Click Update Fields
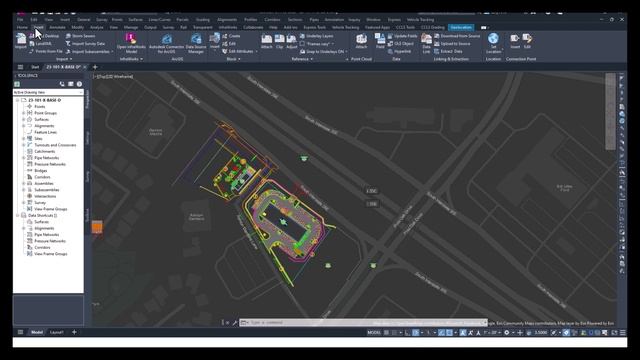640x360 pixels. 402,36
